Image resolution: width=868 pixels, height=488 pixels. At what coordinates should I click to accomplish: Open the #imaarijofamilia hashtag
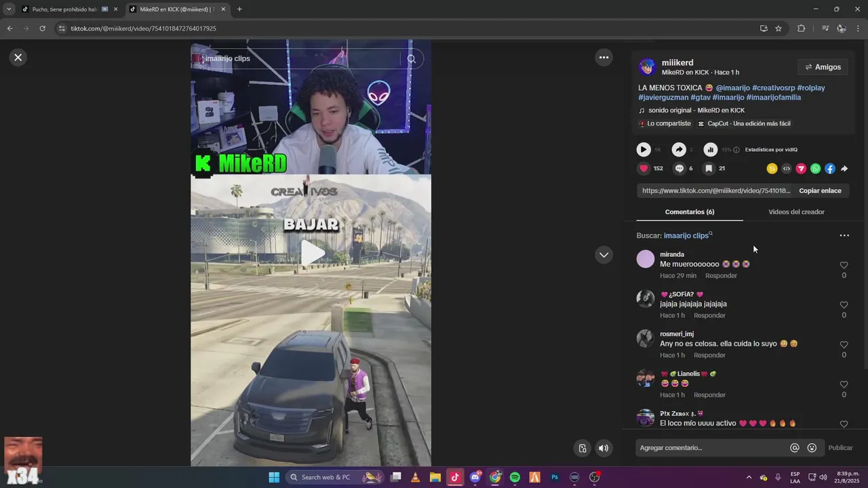click(x=774, y=98)
